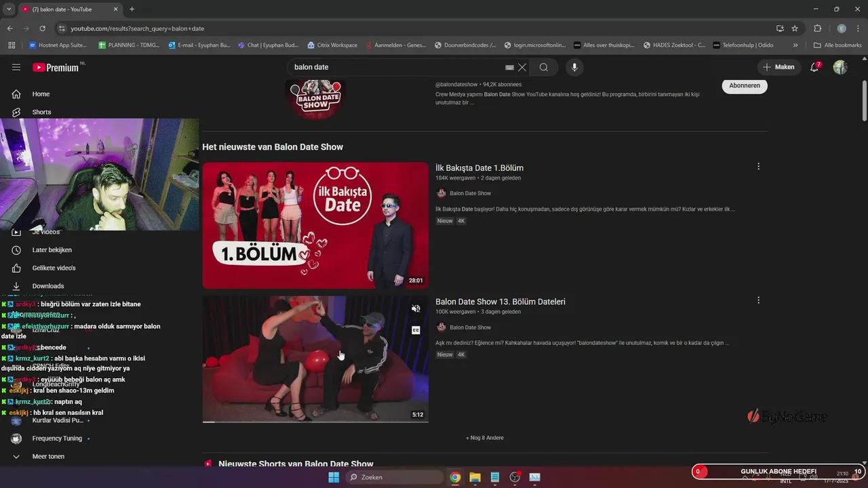Show more bookmarks with the chevron overflow
The image size is (868, 488).
pyautogui.click(x=795, y=45)
